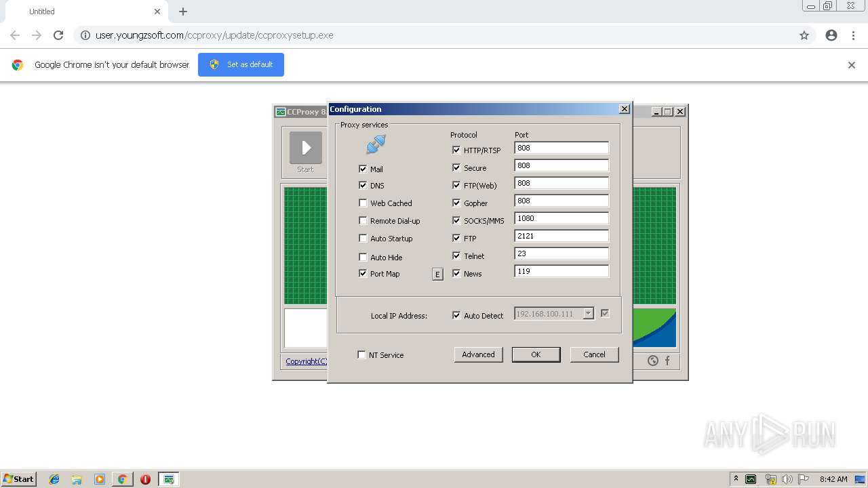Switch to CCProxy in the taskbar

[x=168, y=479]
